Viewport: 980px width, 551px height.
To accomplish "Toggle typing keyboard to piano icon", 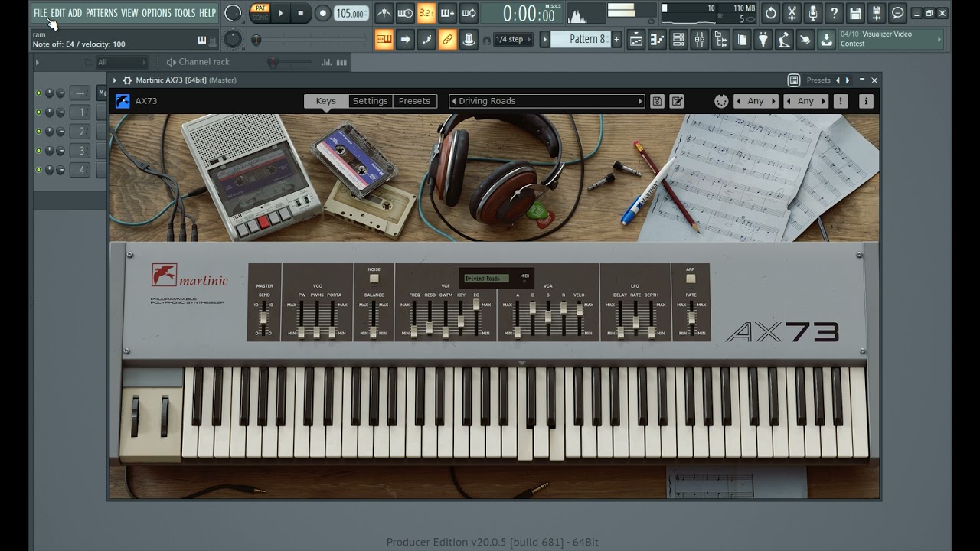I will 384,40.
